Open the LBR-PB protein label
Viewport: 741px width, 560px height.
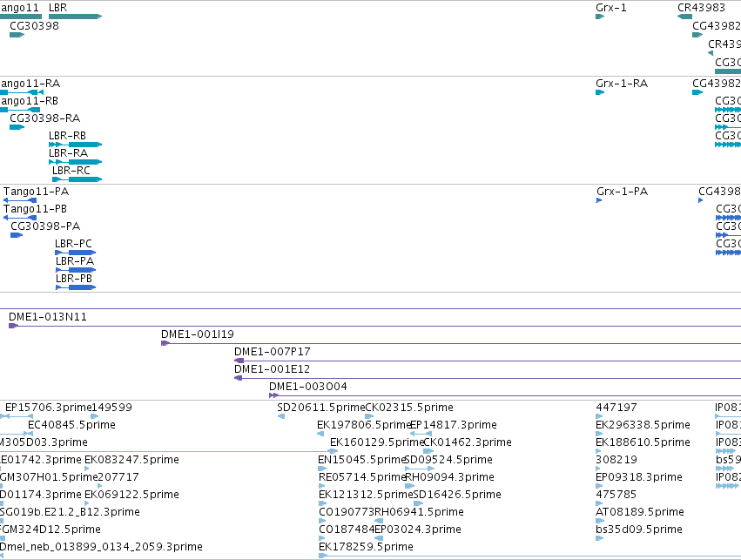74,279
